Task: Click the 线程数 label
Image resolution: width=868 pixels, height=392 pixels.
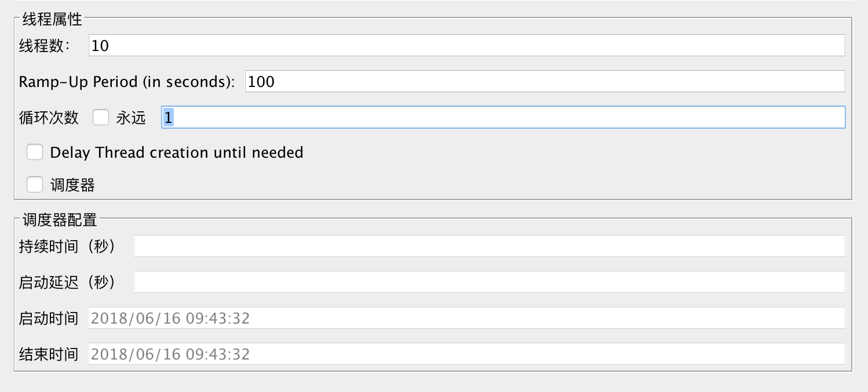Action: (x=44, y=46)
